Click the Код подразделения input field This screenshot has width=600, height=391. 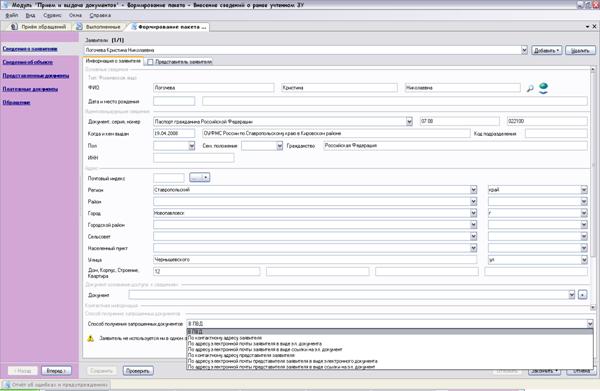pyautogui.click(x=556, y=133)
